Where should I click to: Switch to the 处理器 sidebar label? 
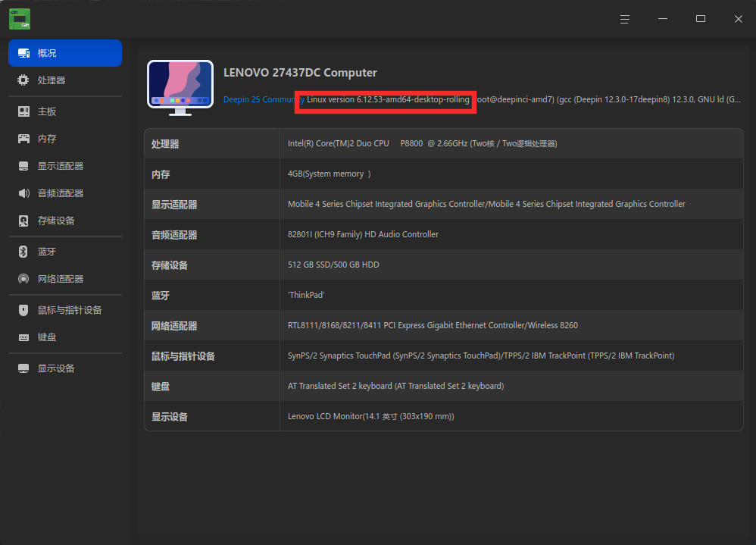pyautogui.click(x=52, y=80)
